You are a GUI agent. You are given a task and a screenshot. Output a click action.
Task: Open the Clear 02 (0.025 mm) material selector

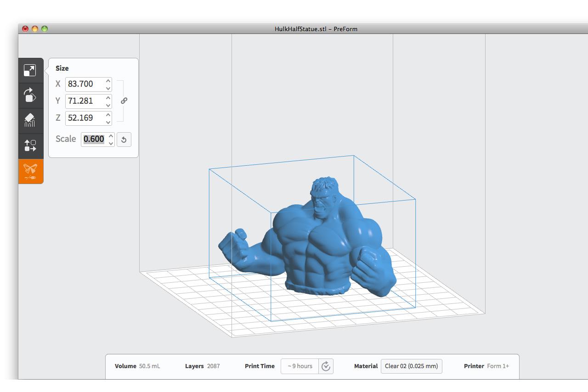click(412, 366)
